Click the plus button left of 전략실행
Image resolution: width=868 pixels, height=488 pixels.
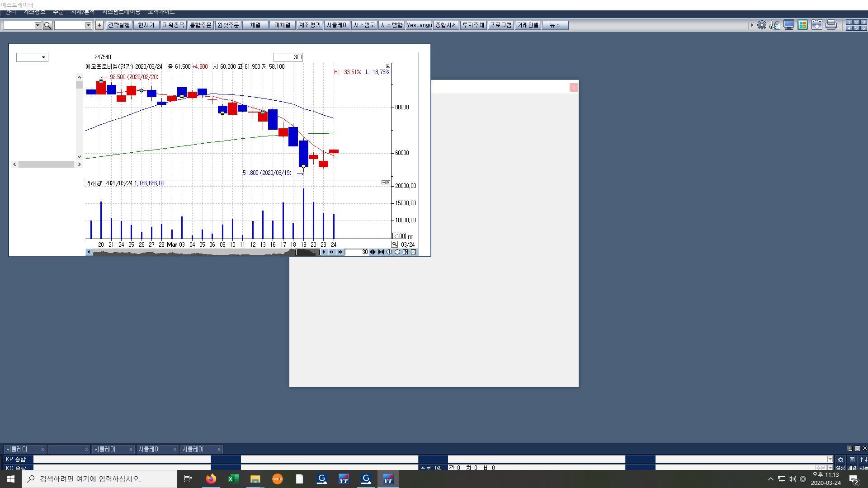point(99,25)
